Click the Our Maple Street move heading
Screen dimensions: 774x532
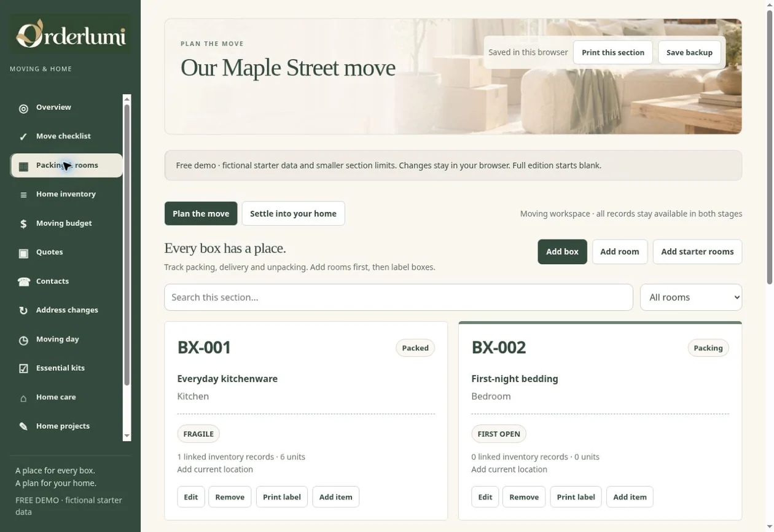288,68
